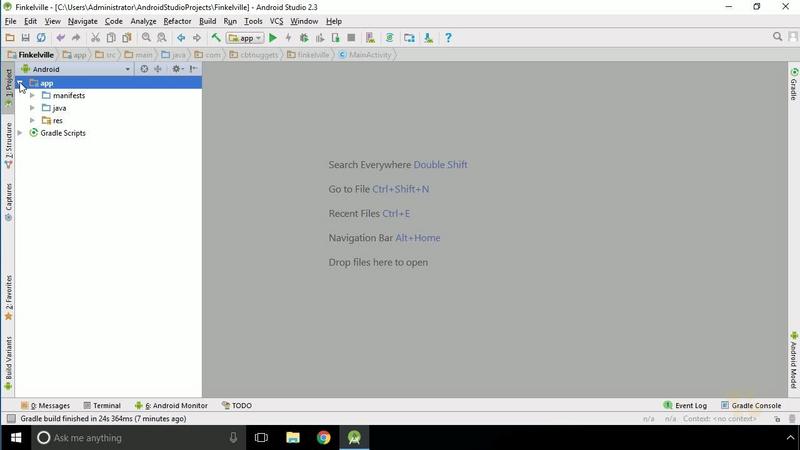
Task: Open the Gradle Console
Action: point(751,406)
